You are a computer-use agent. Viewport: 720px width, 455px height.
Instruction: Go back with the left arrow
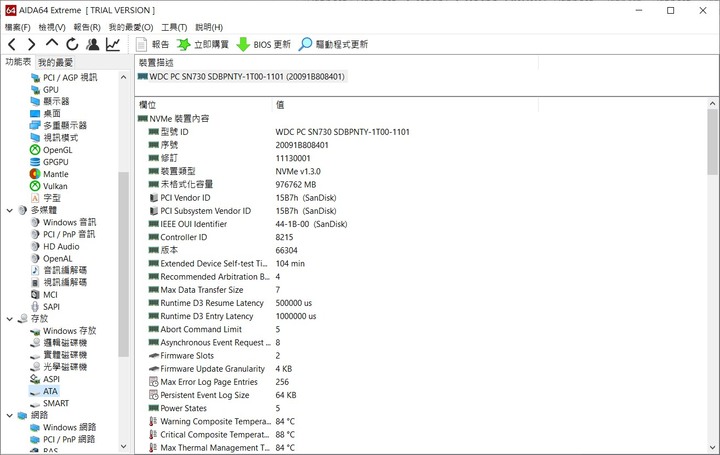pos(12,44)
